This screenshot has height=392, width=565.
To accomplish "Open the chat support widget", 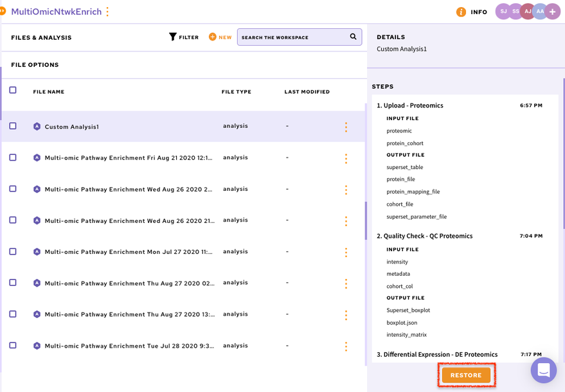I will pyautogui.click(x=543, y=370).
